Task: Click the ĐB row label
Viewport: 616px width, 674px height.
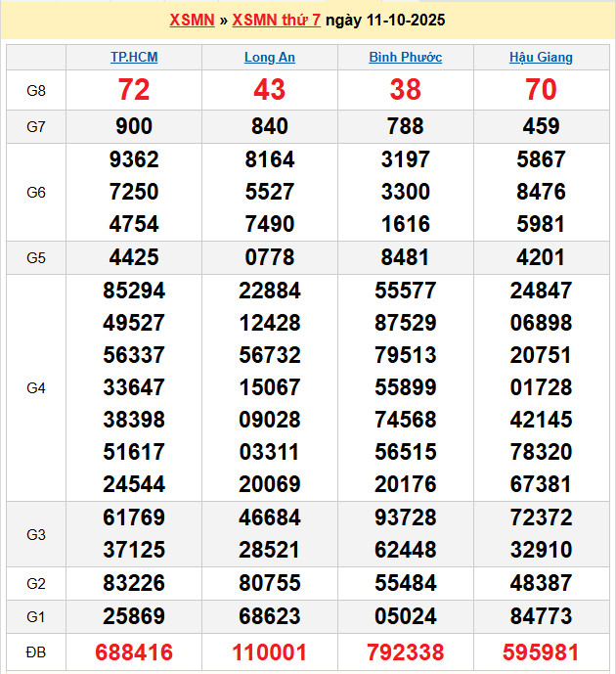Action: (x=36, y=652)
